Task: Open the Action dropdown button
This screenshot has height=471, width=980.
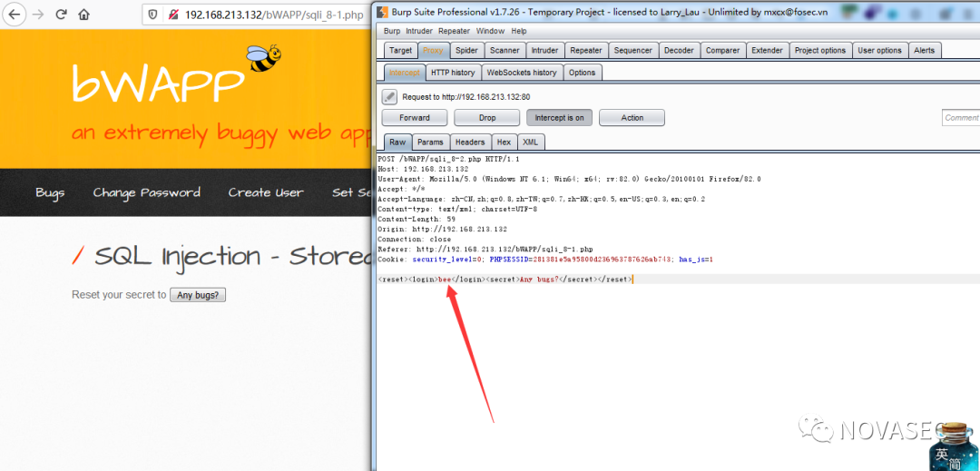Action: tap(632, 117)
